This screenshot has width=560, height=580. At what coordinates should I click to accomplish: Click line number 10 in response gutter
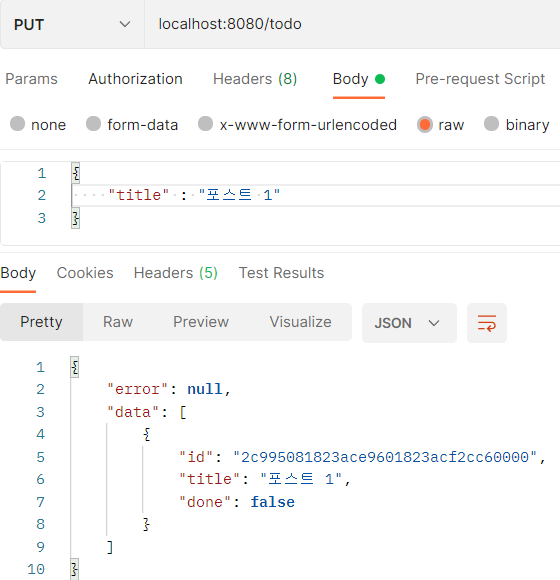tap(36, 569)
